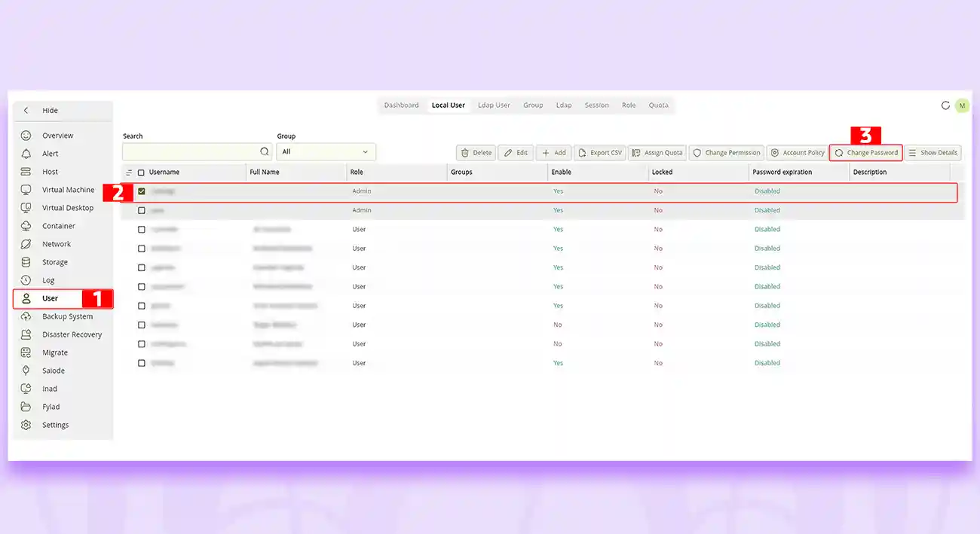This screenshot has width=980, height=534.
Task: Click the Show Details button
Action: [933, 153]
